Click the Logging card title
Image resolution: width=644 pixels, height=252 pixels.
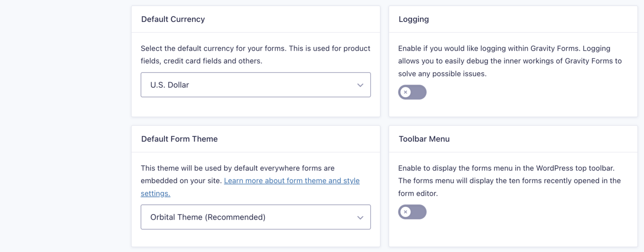(413, 19)
